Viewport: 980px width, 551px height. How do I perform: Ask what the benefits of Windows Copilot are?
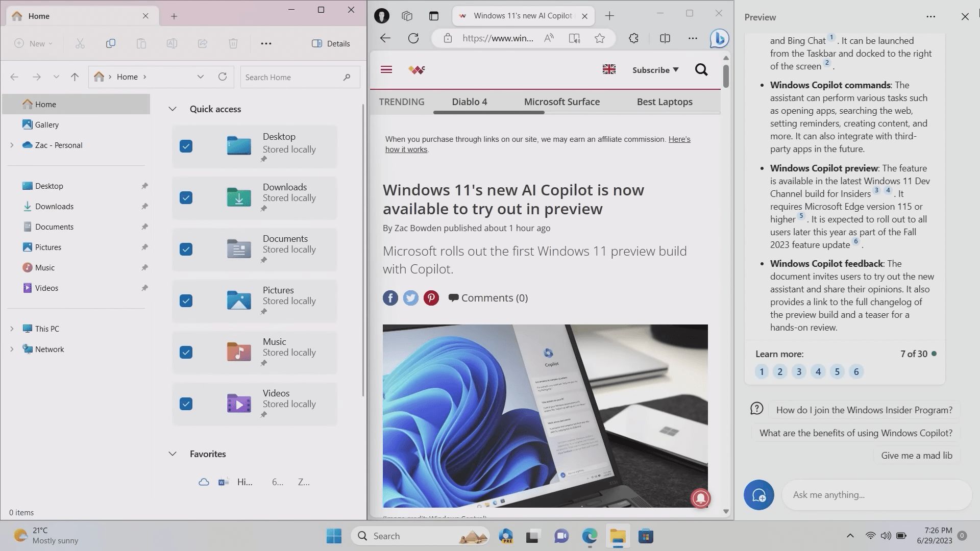click(x=855, y=432)
